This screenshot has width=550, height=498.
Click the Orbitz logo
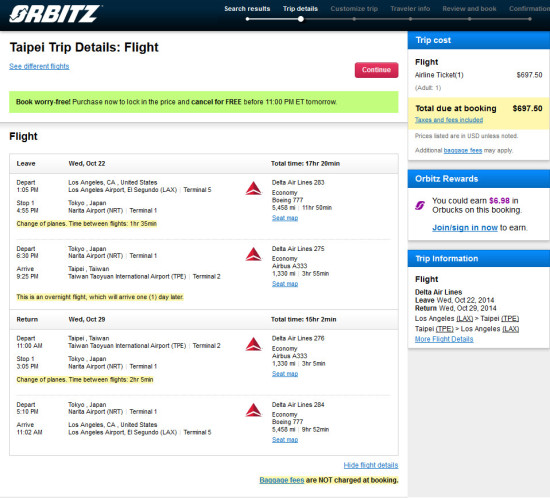click(55, 14)
